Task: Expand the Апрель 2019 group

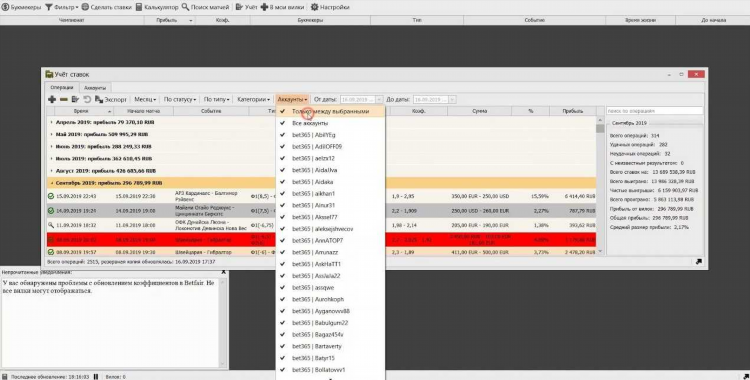Action: click(52, 123)
